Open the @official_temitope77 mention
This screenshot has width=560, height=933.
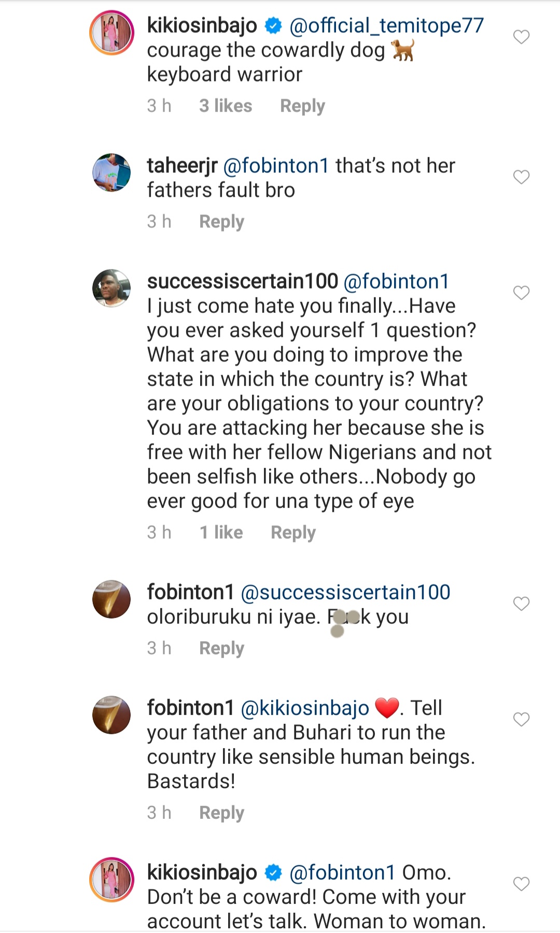click(386, 25)
